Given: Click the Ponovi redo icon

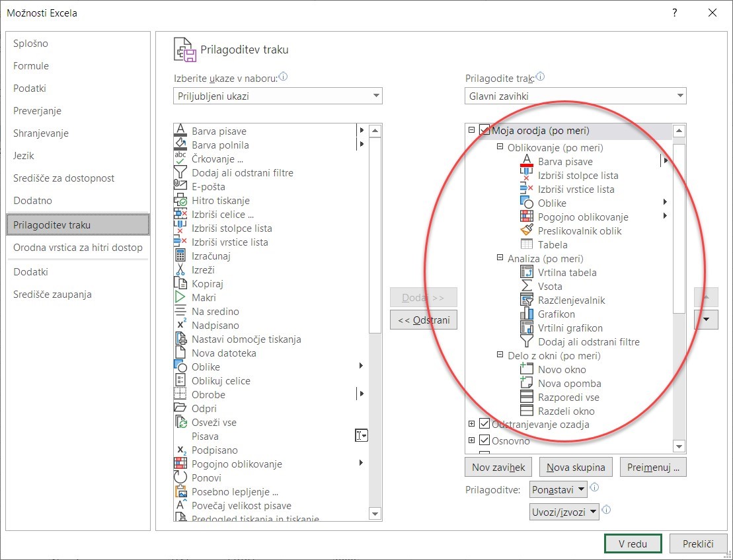Looking at the screenshot, I should [x=180, y=478].
